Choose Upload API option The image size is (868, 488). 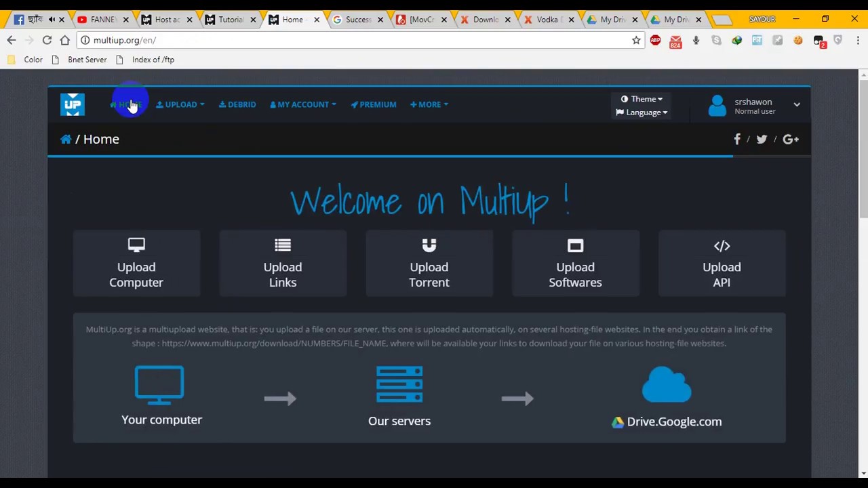point(722,264)
